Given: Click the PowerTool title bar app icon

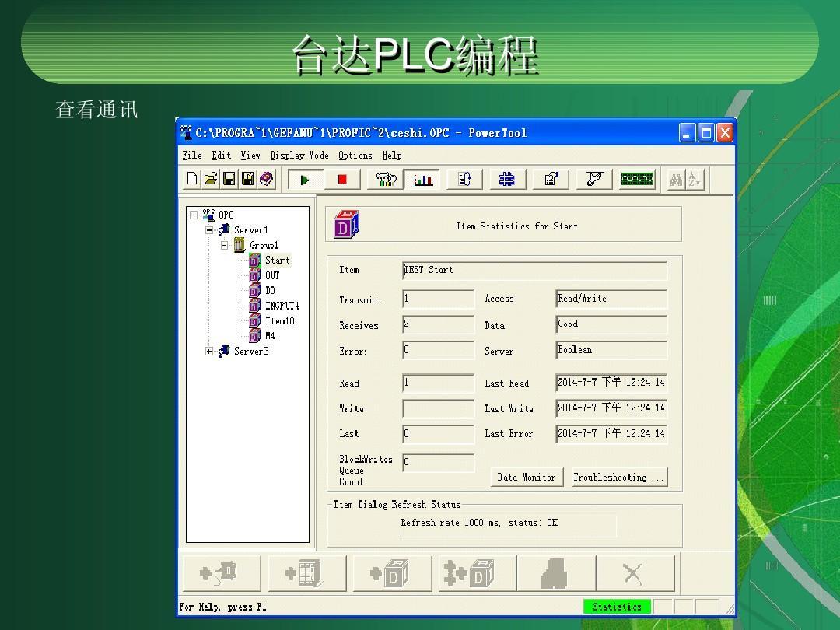Looking at the screenshot, I should click(x=186, y=132).
